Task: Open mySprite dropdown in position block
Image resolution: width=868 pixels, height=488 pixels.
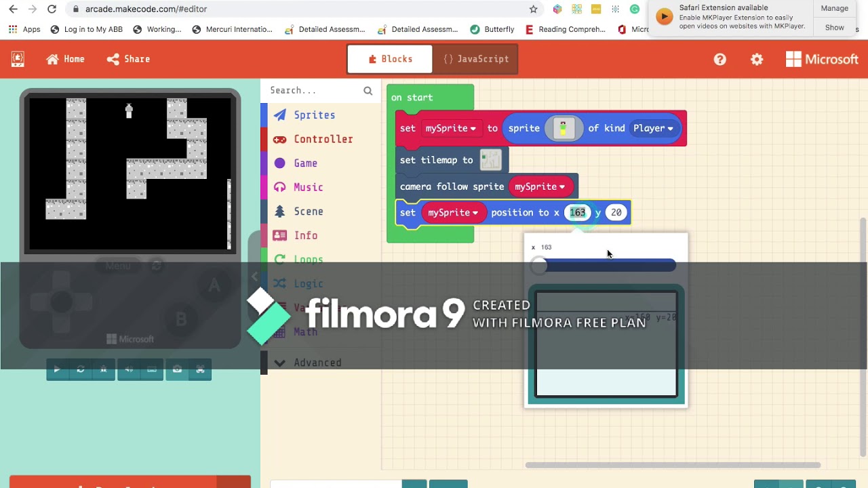Action: (x=453, y=213)
